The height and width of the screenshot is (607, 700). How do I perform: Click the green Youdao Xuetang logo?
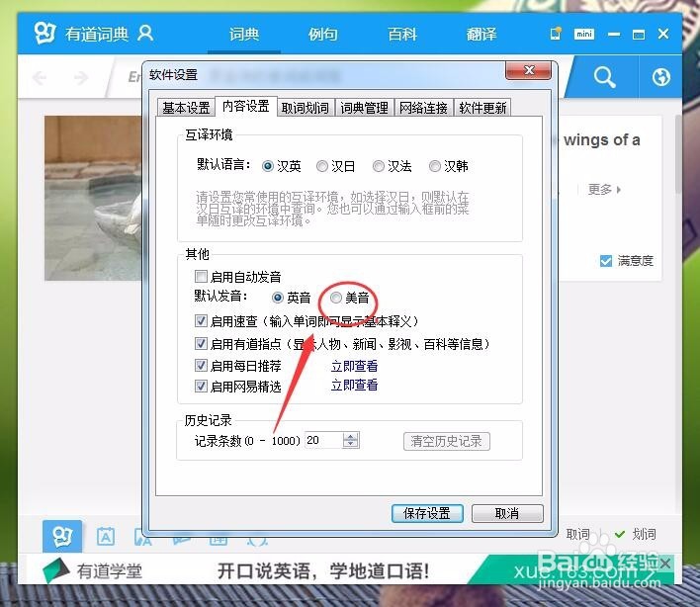pos(55,570)
